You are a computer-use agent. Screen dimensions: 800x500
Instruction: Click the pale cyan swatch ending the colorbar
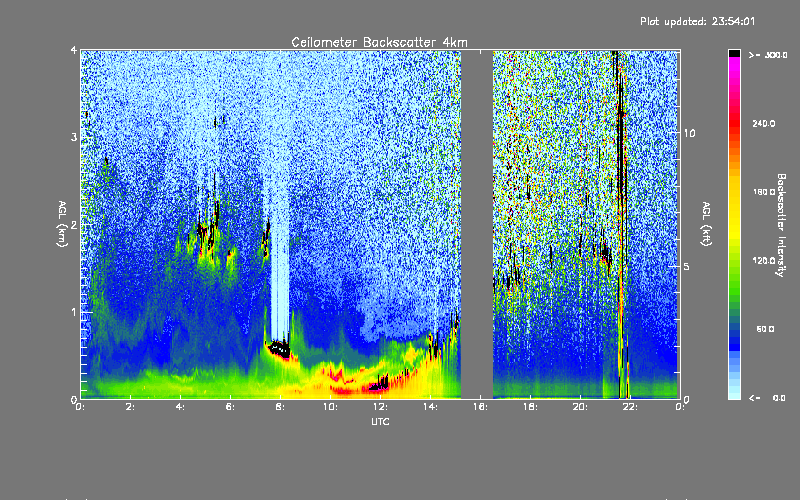[734, 395]
